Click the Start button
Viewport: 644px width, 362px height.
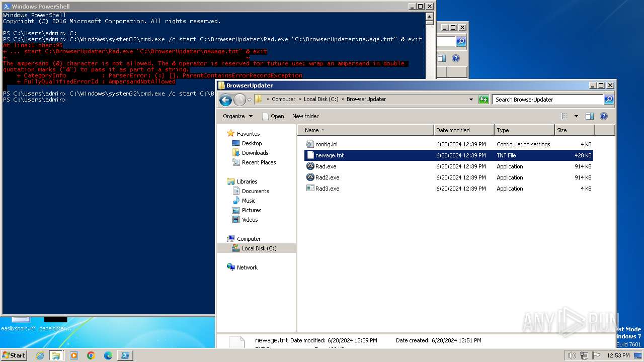pos(14,355)
